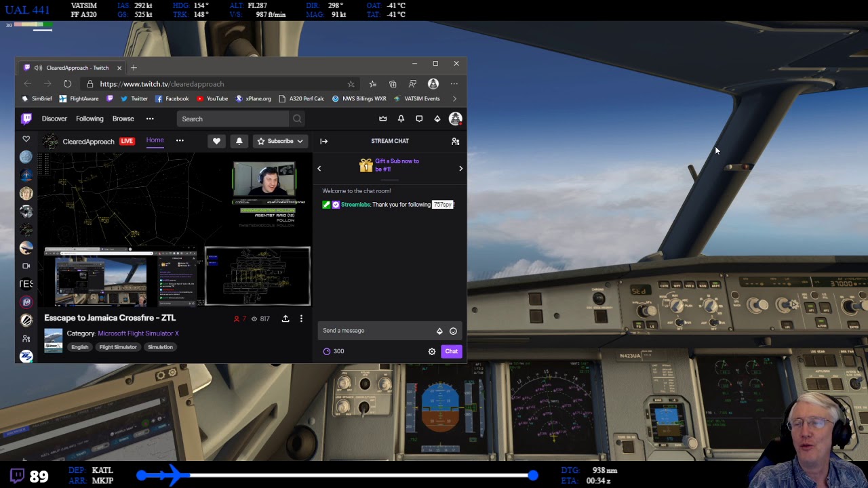868x488 pixels.
Task: Open the SimBrief bookmark
Action: (x=37, y=99)
